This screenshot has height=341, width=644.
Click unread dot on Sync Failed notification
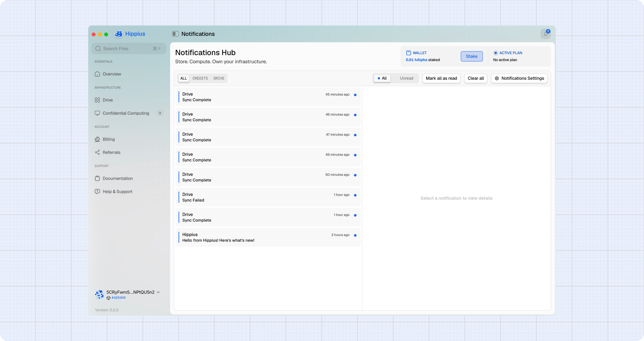point(355,195)
